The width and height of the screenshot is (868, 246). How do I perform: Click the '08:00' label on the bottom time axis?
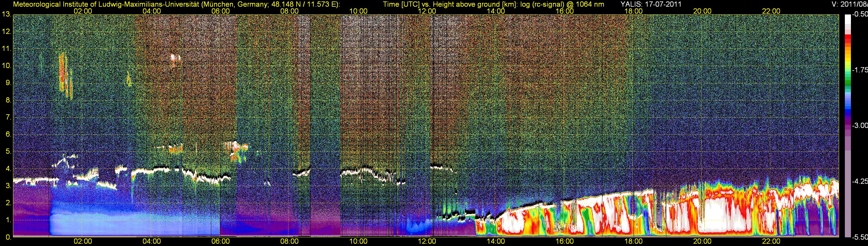[x=289, y=242]
